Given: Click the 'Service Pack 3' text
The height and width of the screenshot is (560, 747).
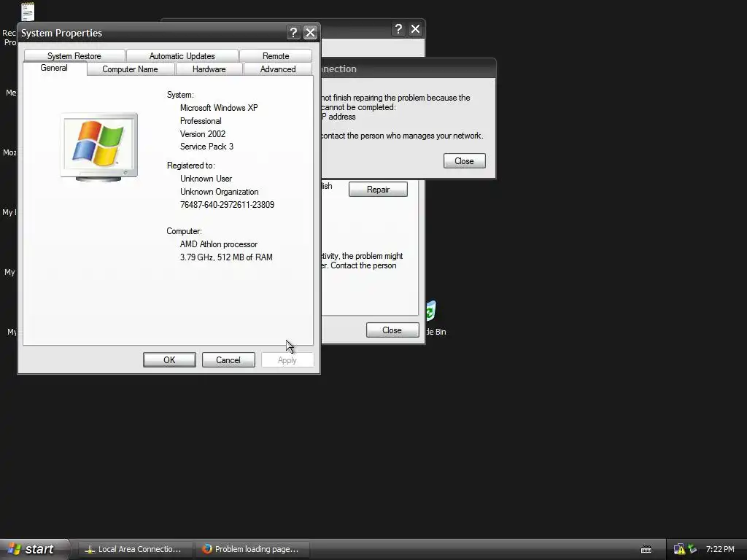Looking at the screenshot, I should [206, 146].
